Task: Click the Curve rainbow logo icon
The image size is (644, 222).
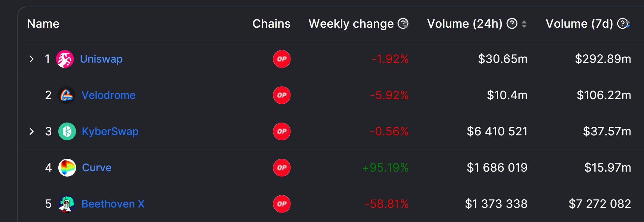Action: click(x=67, y=168)
